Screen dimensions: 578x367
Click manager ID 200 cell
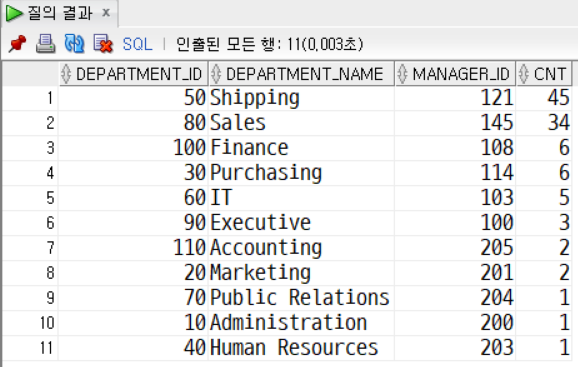pyautogui.click(x=455, y=323)
